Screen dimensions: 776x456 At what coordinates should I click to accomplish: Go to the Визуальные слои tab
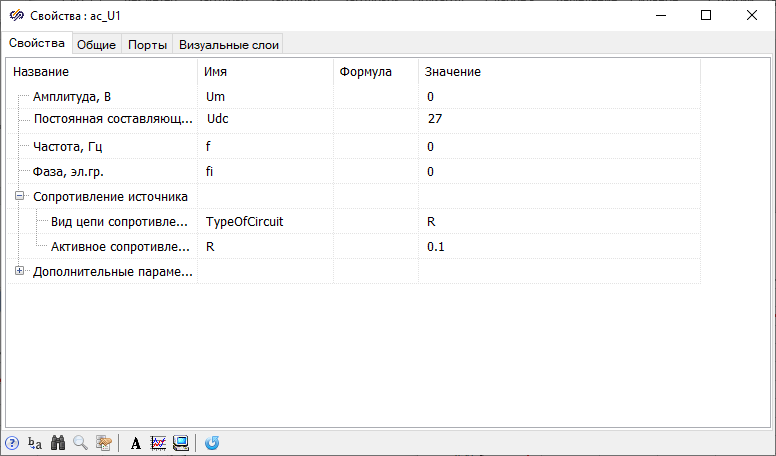tap(229, 44)
